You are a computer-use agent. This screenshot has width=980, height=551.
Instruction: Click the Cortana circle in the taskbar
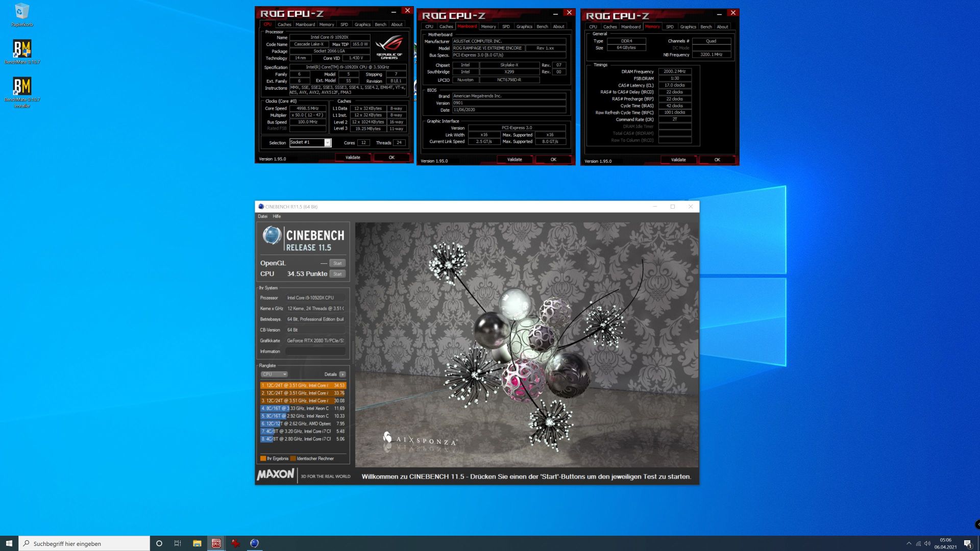[x=159, y=543]
